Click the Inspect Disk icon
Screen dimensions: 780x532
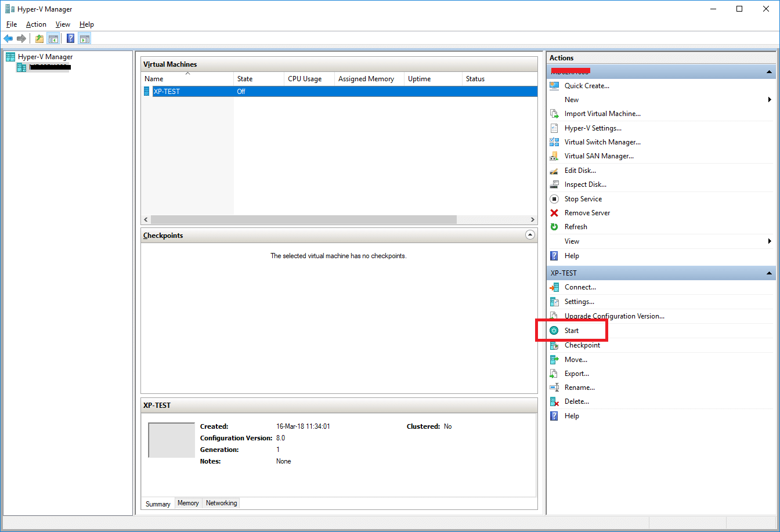click(x=554, y=184)
